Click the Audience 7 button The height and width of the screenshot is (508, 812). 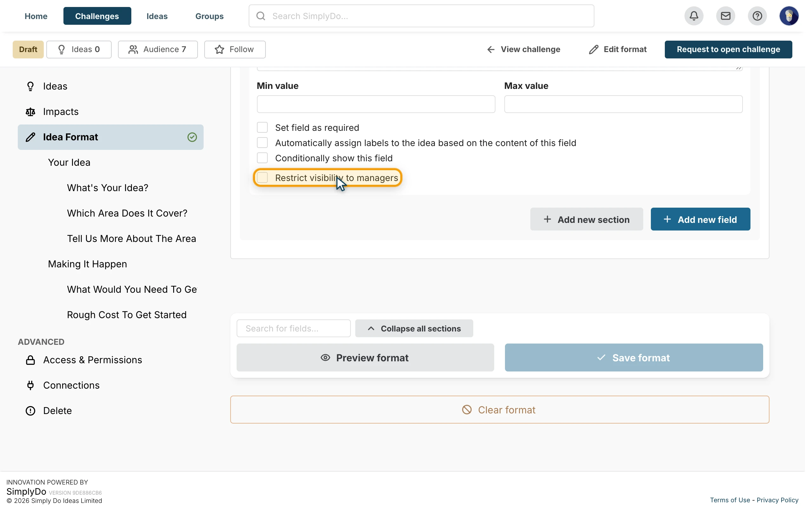(158, 50)
